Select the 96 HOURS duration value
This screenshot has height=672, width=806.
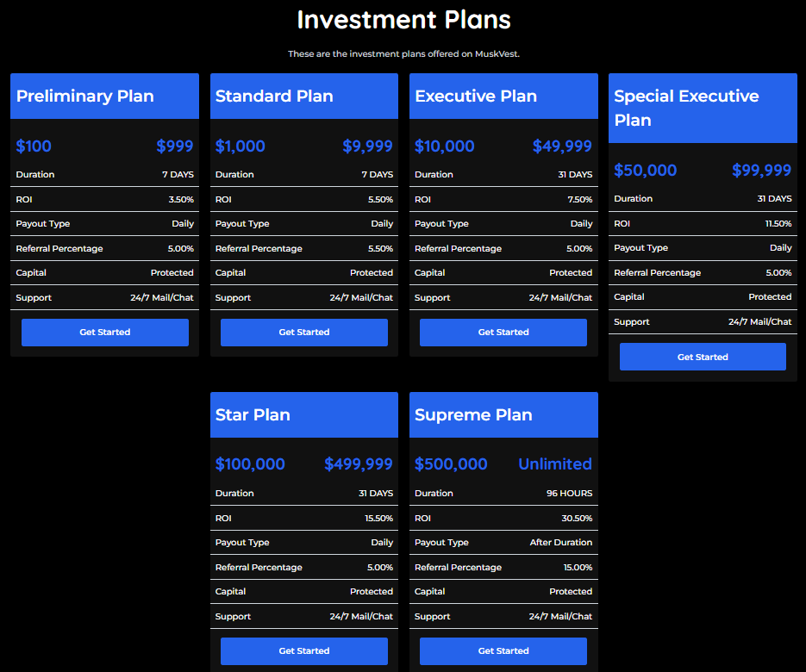tap(569, 494)
